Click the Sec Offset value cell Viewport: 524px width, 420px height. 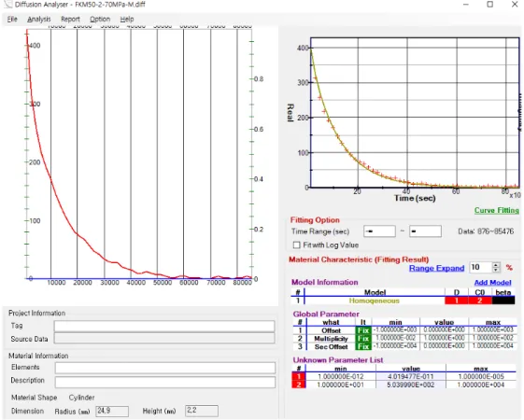tap(444, 346)
